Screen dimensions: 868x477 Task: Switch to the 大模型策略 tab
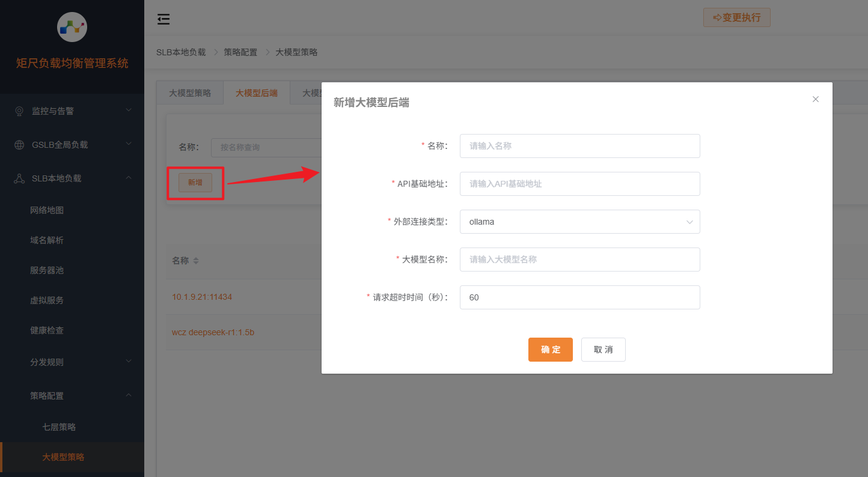(x=190, y=93)
